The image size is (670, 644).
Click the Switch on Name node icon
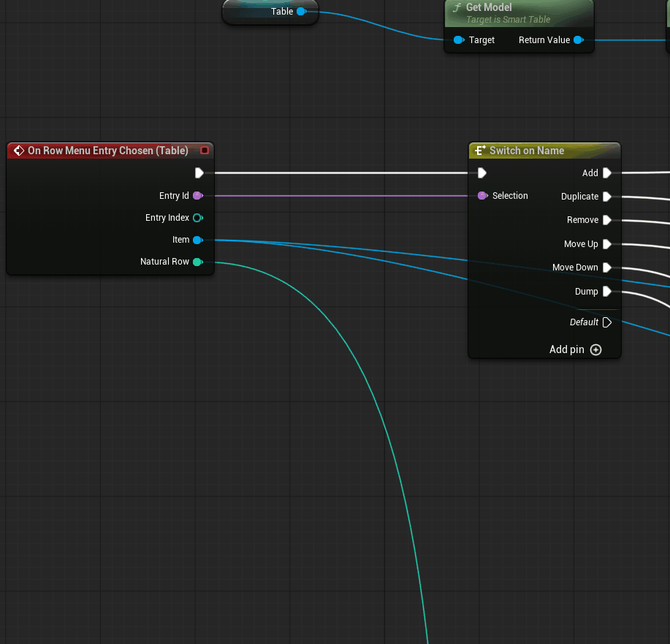click(x=480, y=151)
